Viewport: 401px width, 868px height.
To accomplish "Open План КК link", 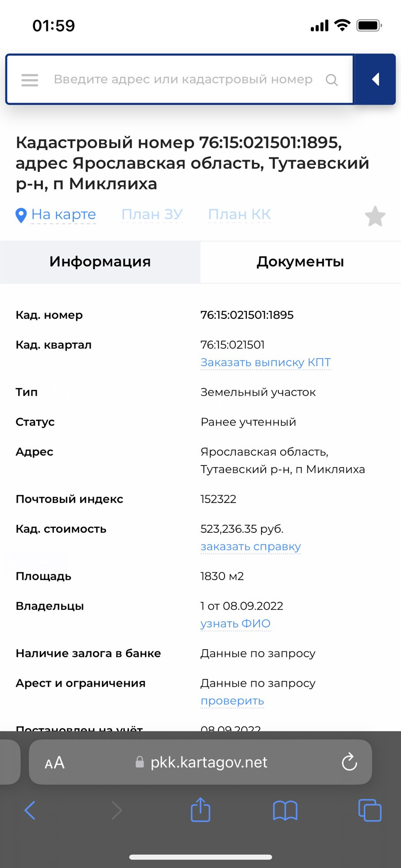I will [x=239, y=214].
